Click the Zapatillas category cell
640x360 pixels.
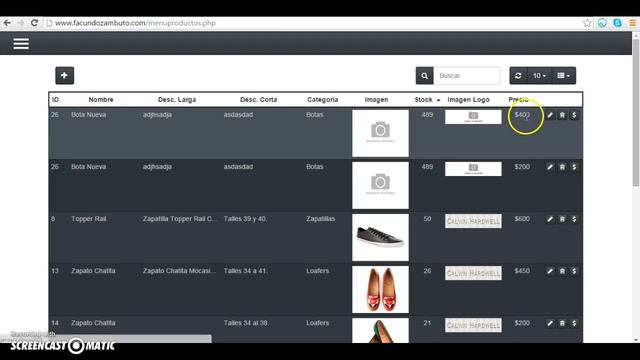point(320,219)
